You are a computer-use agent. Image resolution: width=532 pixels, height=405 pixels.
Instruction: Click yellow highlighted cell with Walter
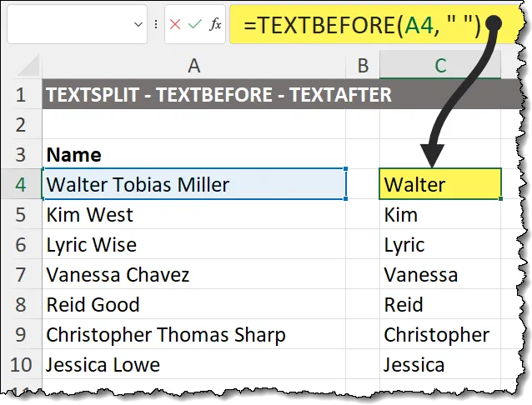tap(440, 184)
